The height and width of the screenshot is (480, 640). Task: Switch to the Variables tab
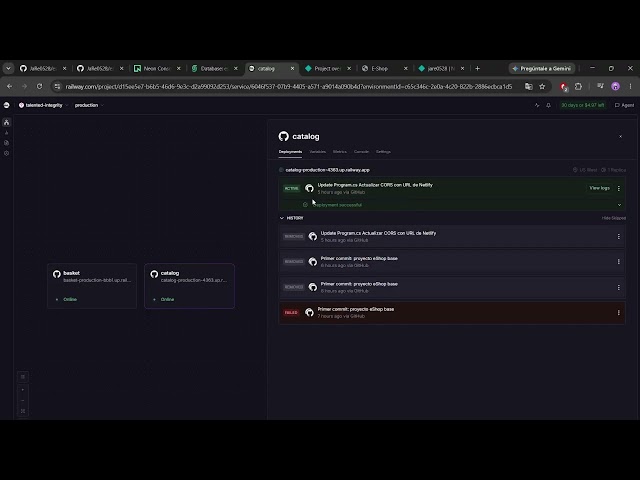click(x=318, y=152)
